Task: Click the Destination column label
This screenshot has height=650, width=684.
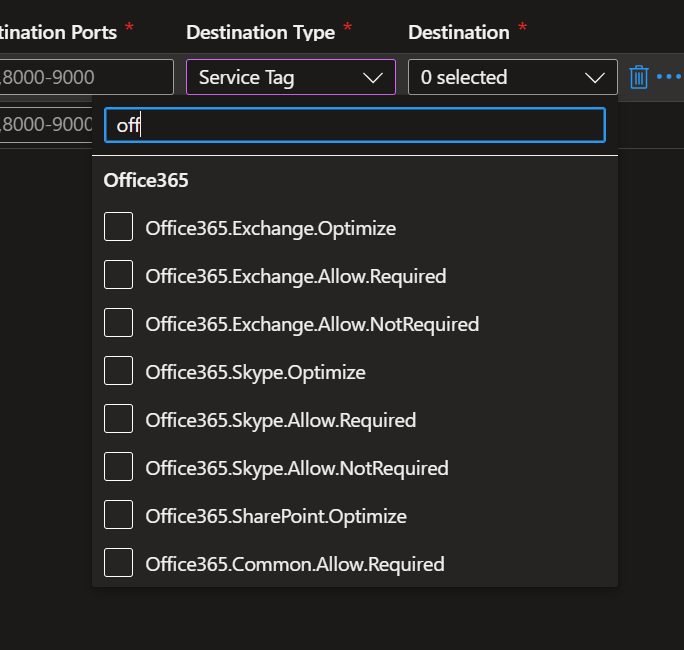Action: click(459, 32)
